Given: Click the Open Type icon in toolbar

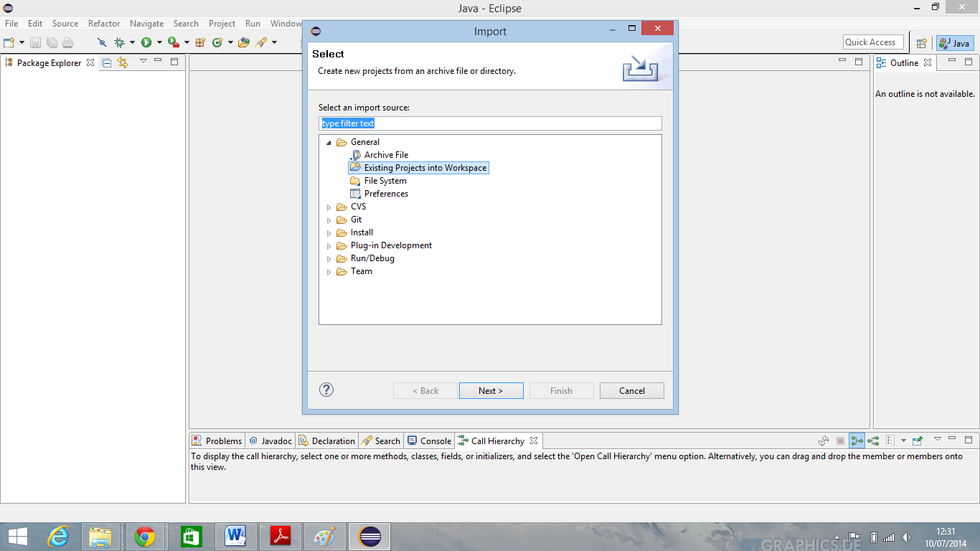Looking at the screenshot, I should point(244,43).
